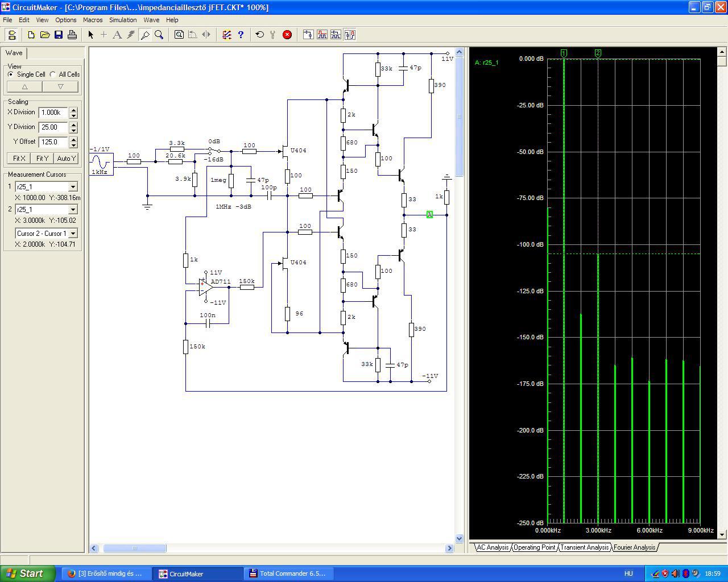
Task: Open the Simulation menu
Action: pos(123,20)
